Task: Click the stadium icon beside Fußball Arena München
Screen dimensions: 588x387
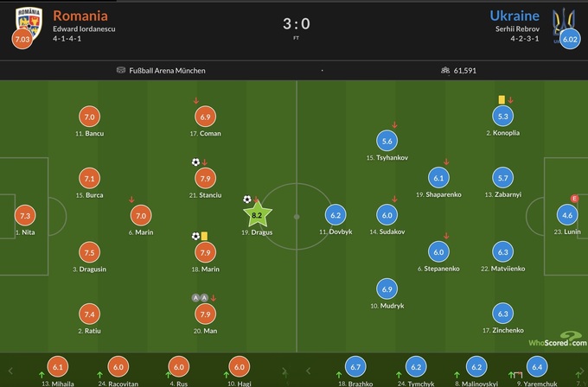Action: point(121,71)
